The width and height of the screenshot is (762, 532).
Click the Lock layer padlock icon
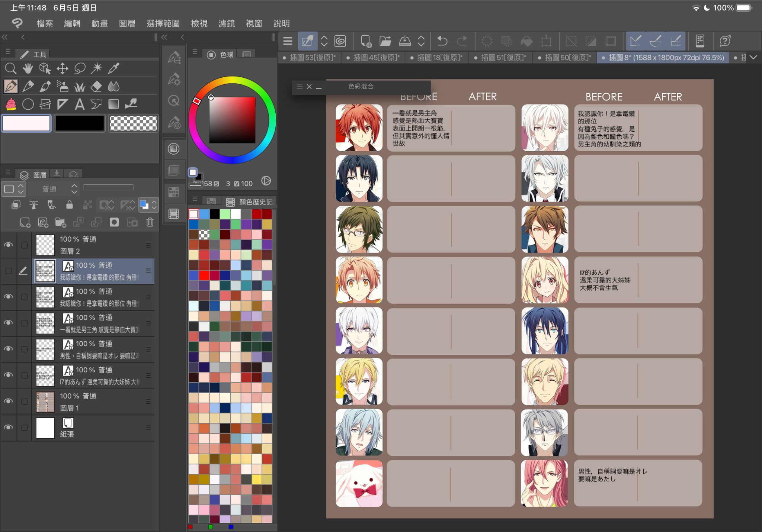pyautogui.click(x=69, y=204)
